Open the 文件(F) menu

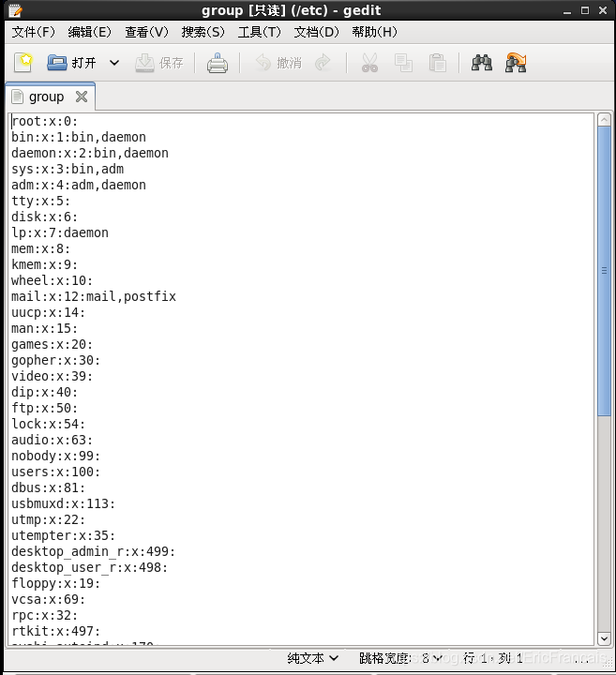click(33, 32)
